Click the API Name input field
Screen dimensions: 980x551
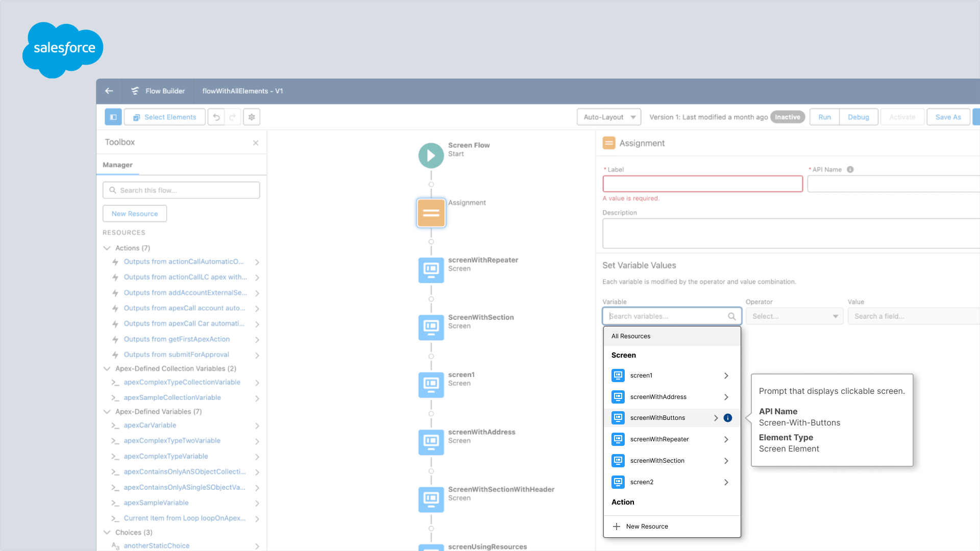point(894,184)
